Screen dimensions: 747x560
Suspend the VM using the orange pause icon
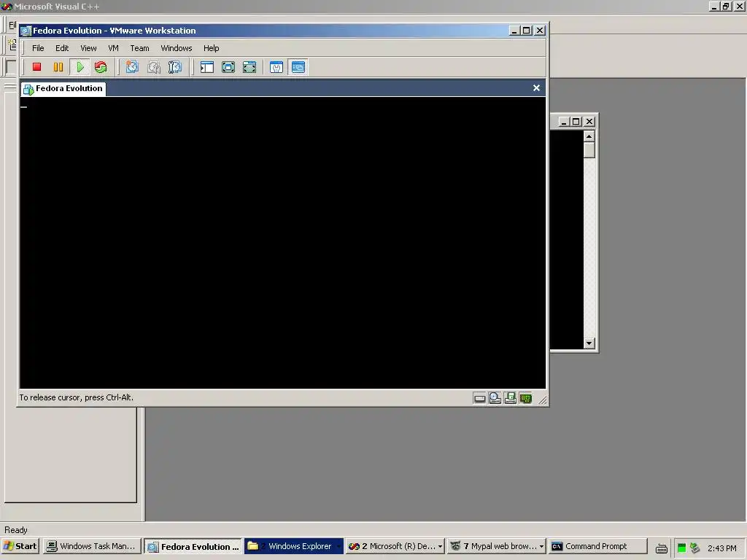coord(58,67)
